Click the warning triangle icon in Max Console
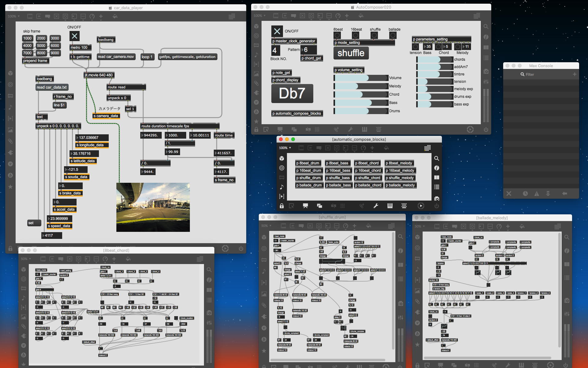The width and height of the screenshot is (588, 368). (537, 194)
